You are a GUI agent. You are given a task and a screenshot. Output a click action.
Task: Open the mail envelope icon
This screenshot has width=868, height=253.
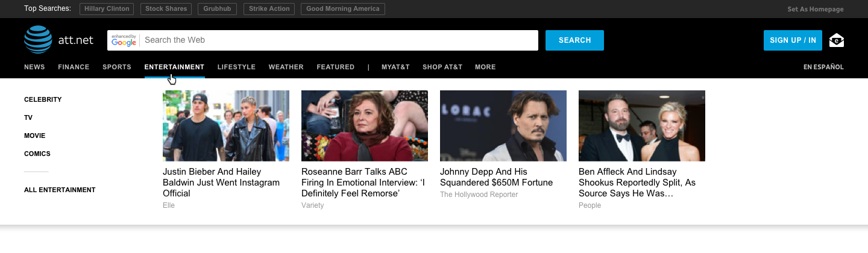point(836,40)
